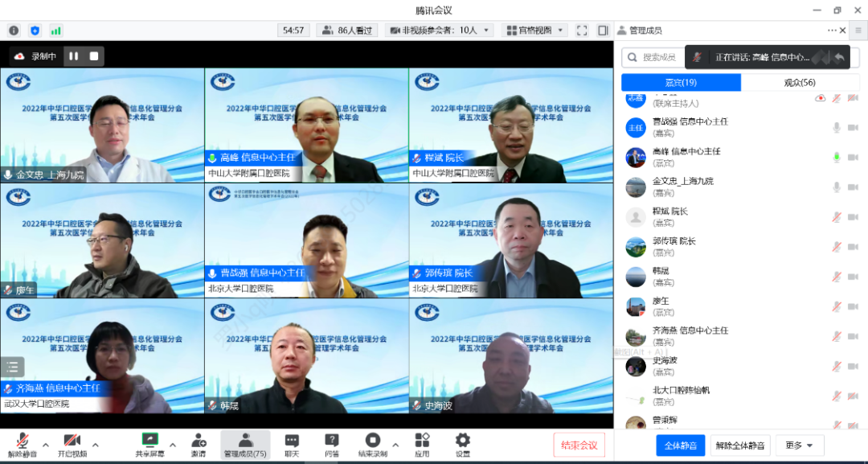Click the blue security shield icon
The height and width of the screenshot is (464, 868).
35,31
